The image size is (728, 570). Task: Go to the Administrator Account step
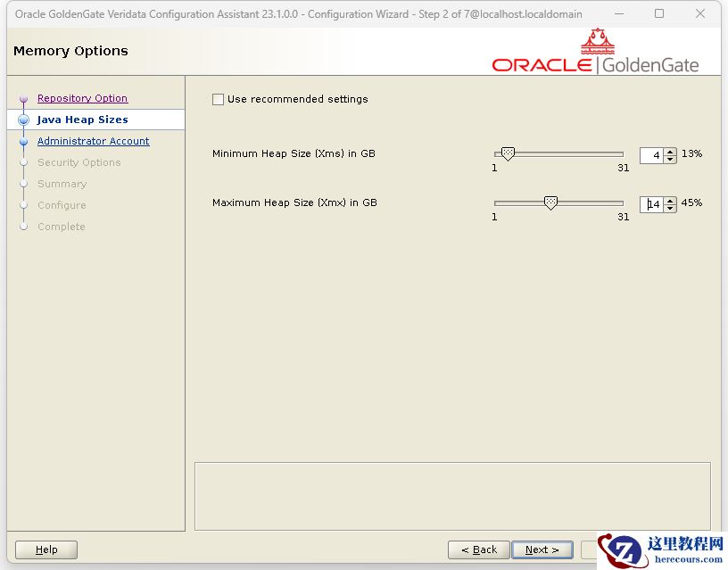[94, 141]
